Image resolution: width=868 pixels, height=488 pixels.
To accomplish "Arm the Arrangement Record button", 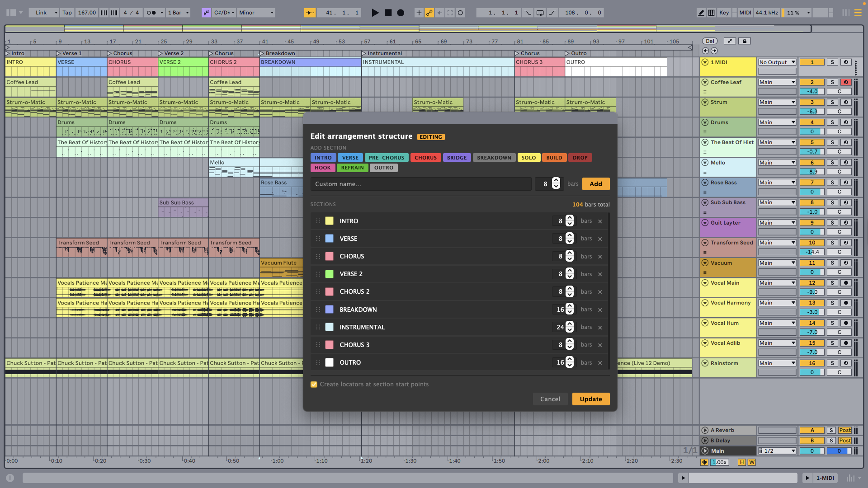I will coord(401,13).
